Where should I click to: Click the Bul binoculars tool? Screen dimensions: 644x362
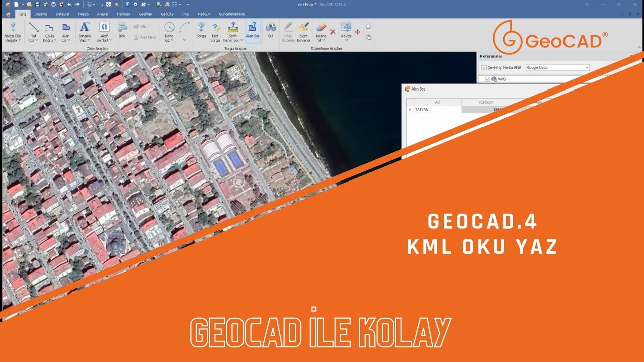tap(271, 29)
